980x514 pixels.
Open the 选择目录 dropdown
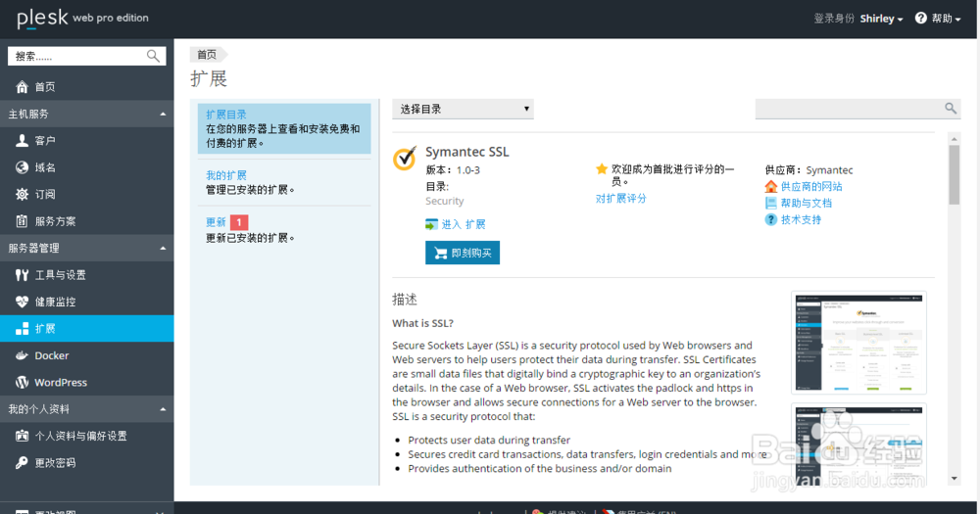tap(463, 110)
